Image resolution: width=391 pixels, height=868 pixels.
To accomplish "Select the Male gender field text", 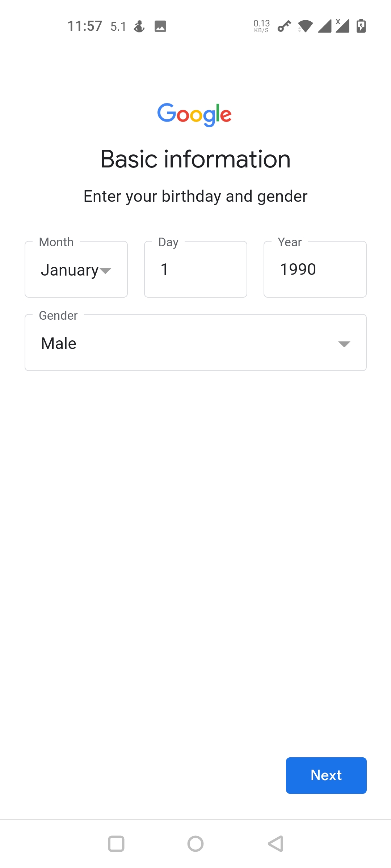I will tap(59, 344).
